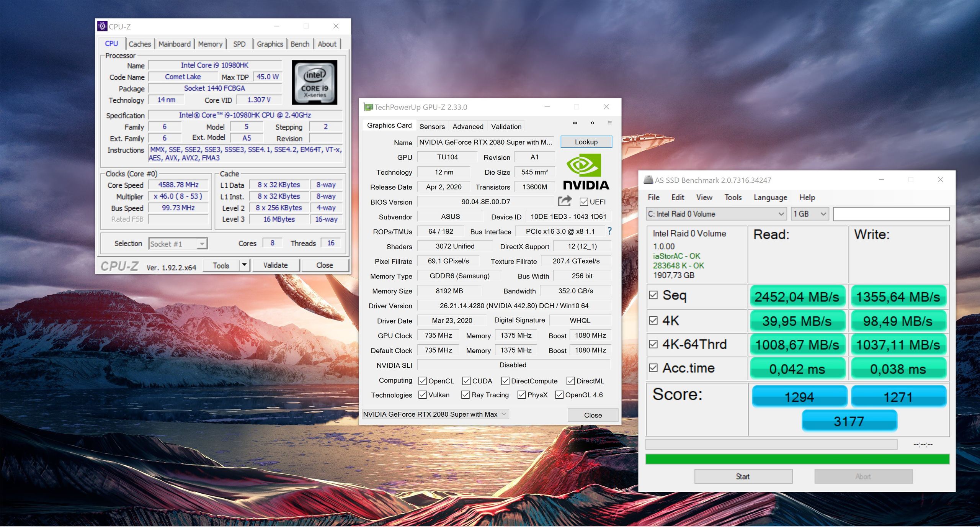Click the Intel Core i9 logo
The image size is (980, 527).
click(x=314, y=82)
